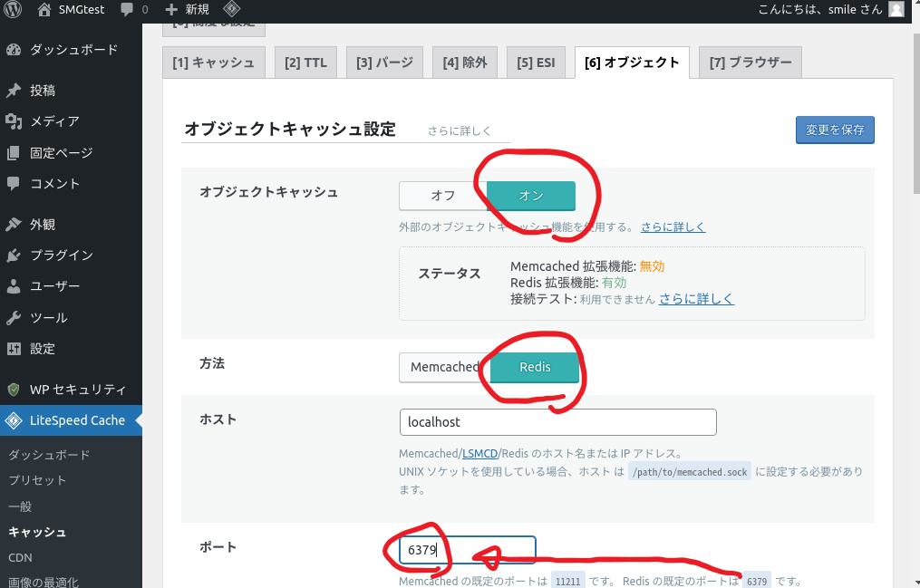The width and height of the screenshot is (920, 588).
Task: Click the 6379 default port code below field
Action: click(757, 582)
